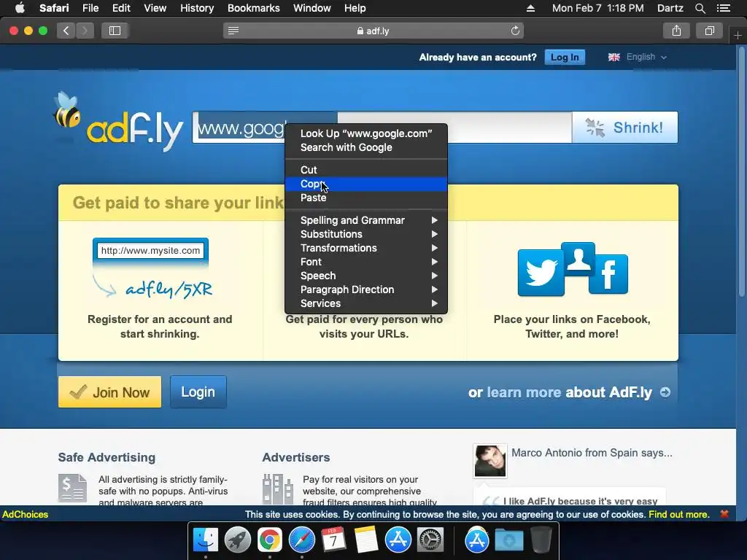Click the blue Login button
The height and width of the screenshot is (560, 747).
click(198, 392)
